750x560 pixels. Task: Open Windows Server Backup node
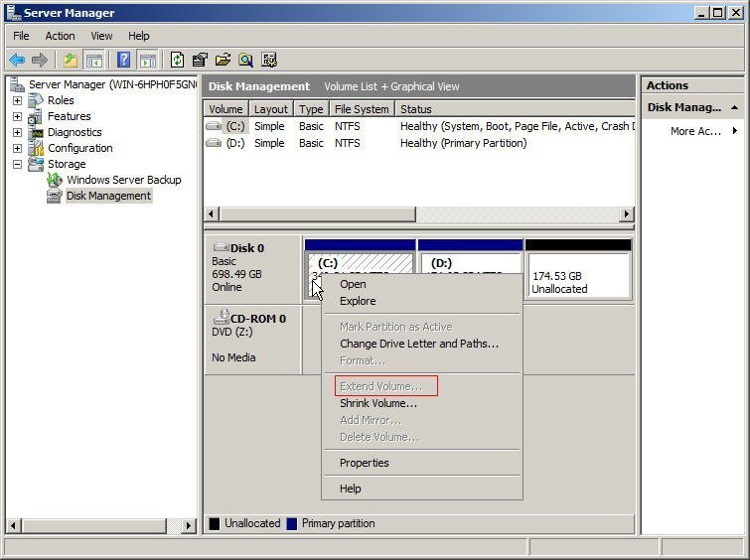pyautogui.click(x=124, y=180)
